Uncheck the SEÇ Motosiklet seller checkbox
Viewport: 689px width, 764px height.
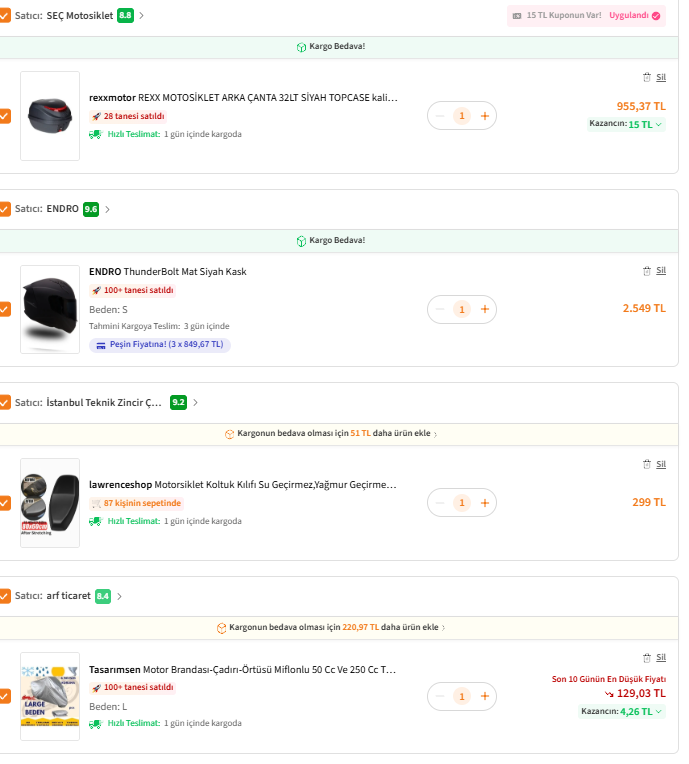point(5,16)
